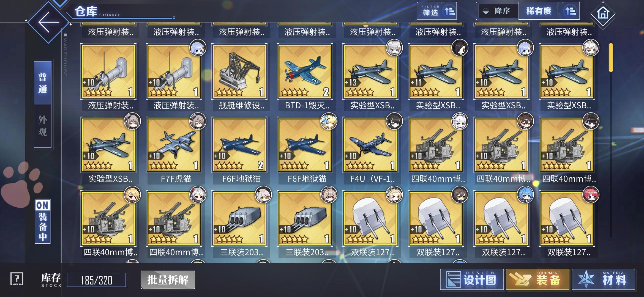Tap the back arrow icon
The height and width of the screenshot is (297, 644).
tap(49, 22)
